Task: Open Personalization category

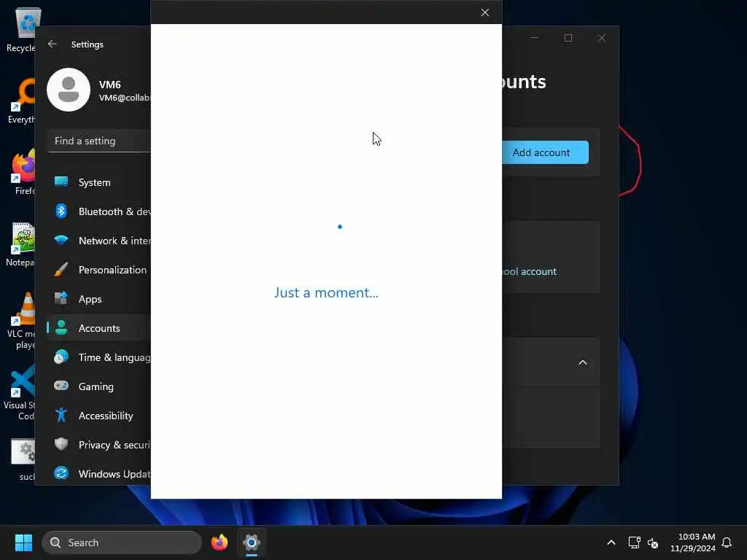Action: pyautogui.click(x=99, y=270)
